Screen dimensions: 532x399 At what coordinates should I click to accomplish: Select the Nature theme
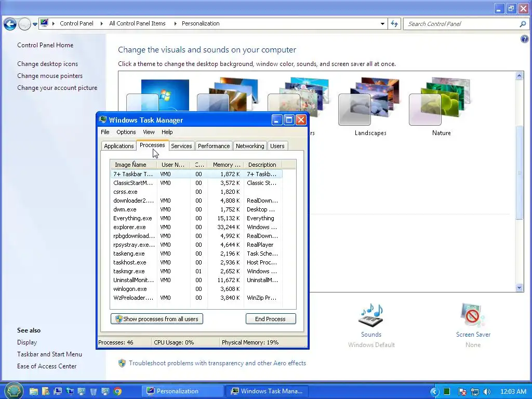click(441, 106)
